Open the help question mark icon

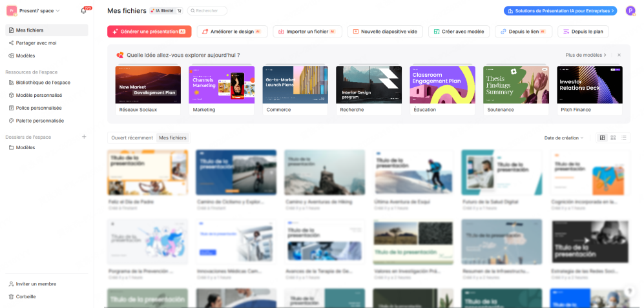tap(630, 292)
